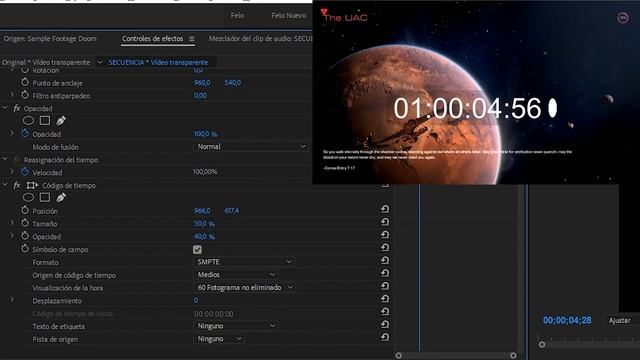
Task: Switch to Mezclador del clip de audio tab
Action: pos(260,38)
